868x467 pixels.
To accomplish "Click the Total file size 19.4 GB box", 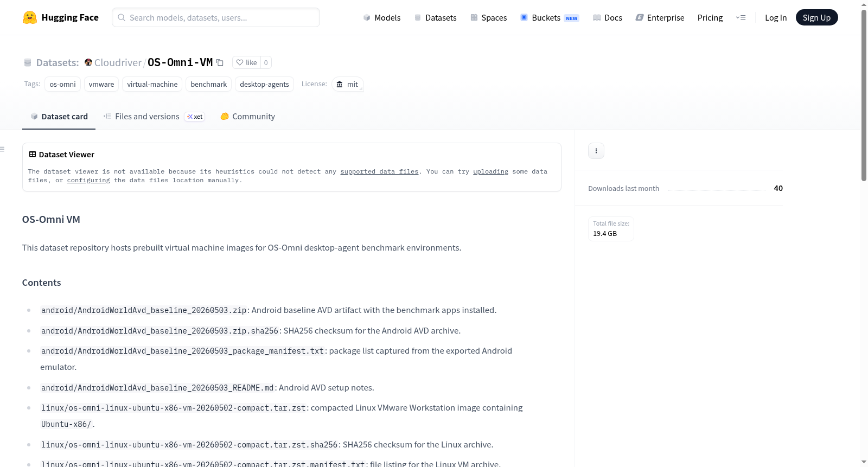I will pyautogui.click(x=611, y=229).
